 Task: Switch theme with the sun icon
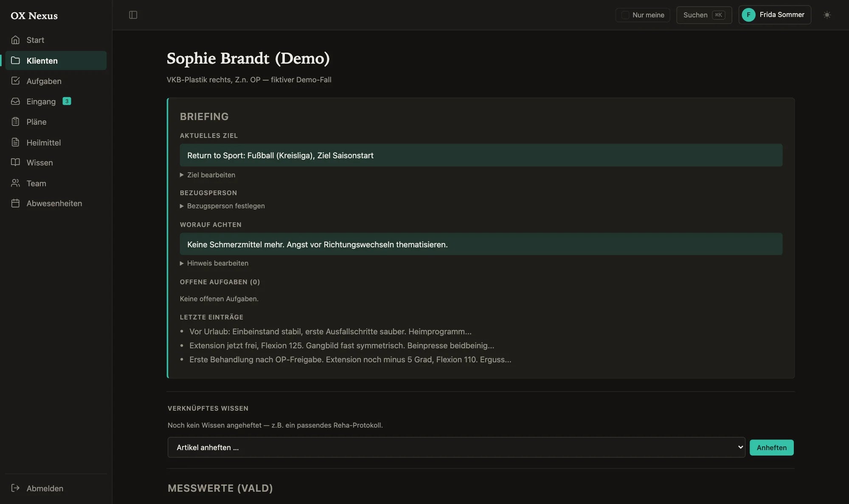827,15
